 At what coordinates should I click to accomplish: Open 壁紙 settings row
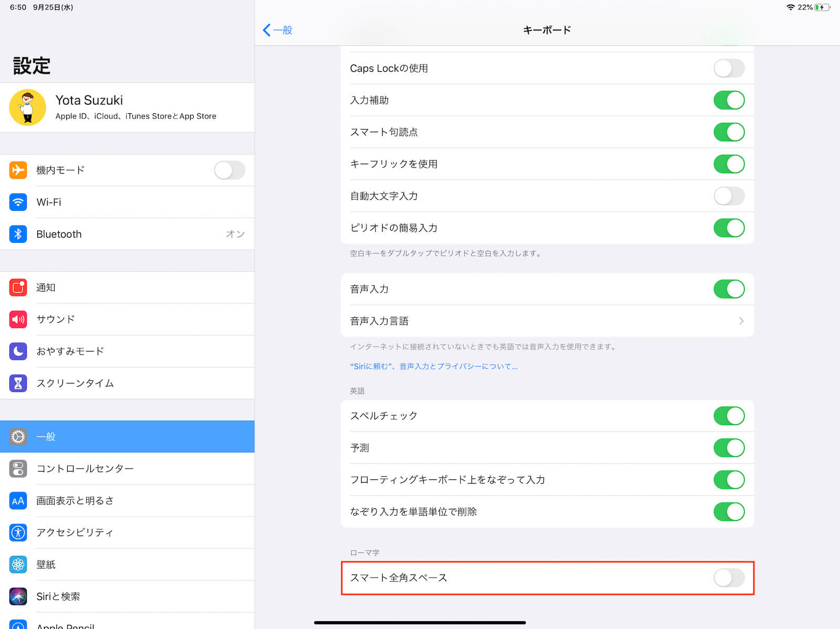click(x=127, y=564)
